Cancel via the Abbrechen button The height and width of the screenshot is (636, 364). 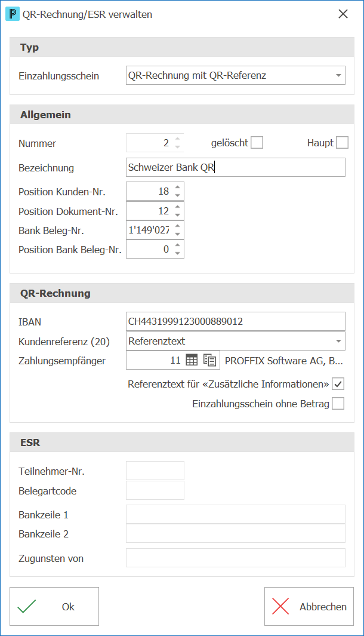point(309,606)
